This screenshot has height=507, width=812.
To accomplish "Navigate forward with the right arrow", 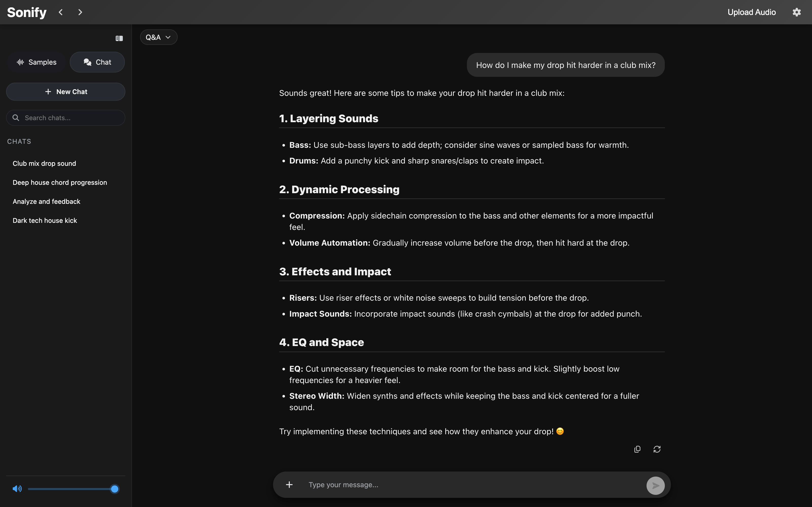I will (x=80, y=12).
